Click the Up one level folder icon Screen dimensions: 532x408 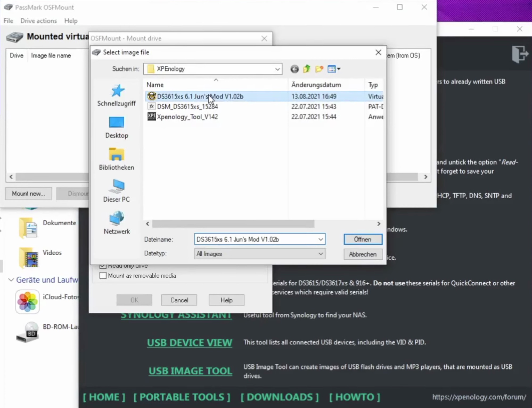[x=307, y=69]
